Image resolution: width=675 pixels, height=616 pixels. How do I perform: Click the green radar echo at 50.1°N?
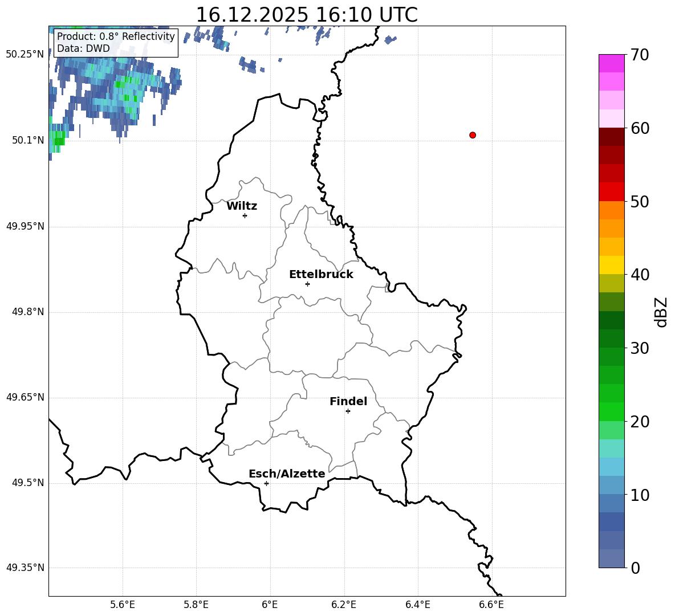(x=58, y=138)
